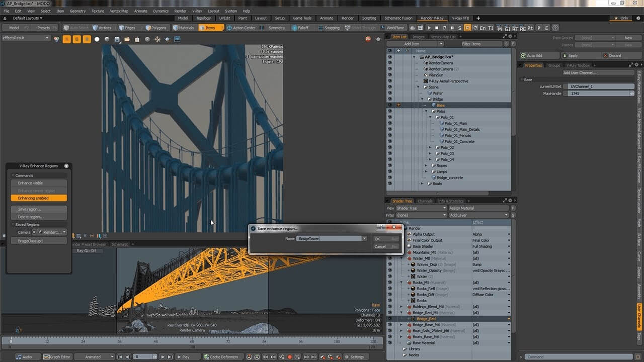Image resolution: width=644 pixels, height=362 pixels.
Task: Click the Cache Deformers button
Action: tap(221, 357)
